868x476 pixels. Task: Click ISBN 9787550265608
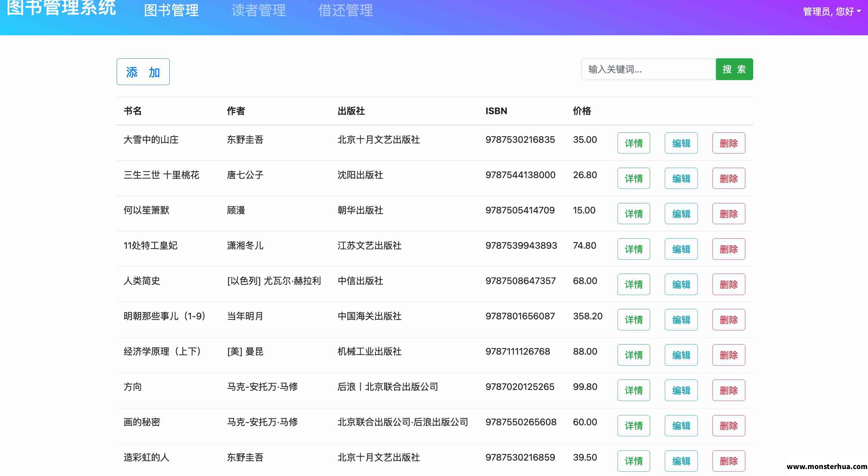(521, 422)
